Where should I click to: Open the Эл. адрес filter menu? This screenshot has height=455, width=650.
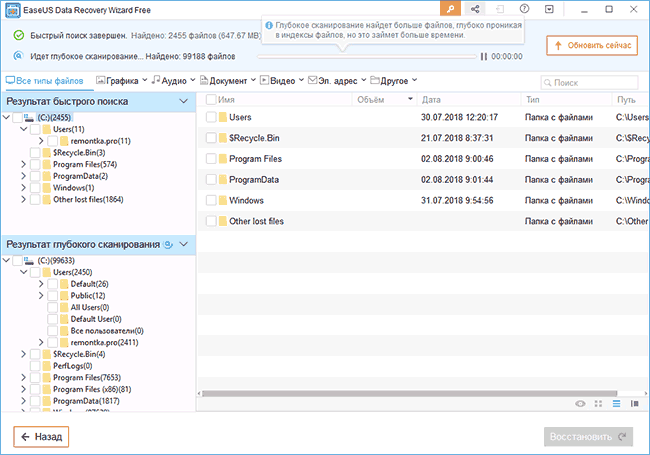pos(337,81)
